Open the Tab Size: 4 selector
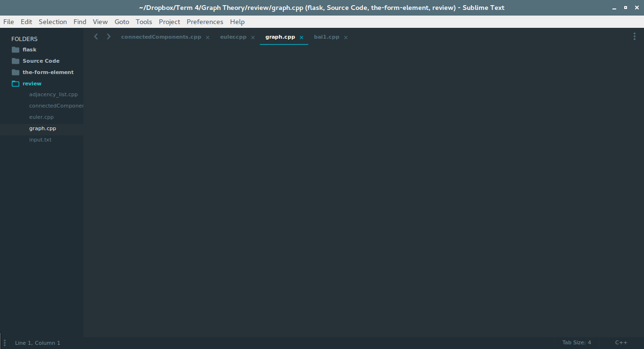This screenshot has height=349, width=644. pyautogui.click(x=576, y=342)
